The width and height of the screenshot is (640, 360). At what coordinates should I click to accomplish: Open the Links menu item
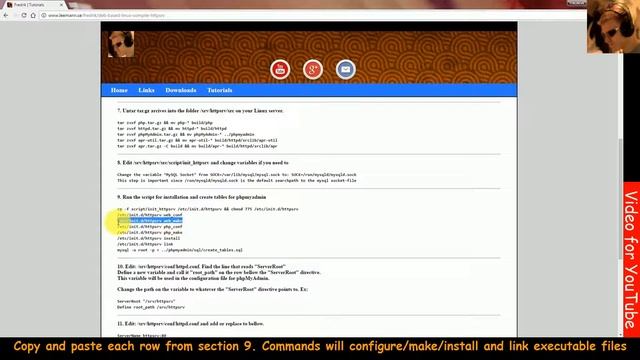146,90
